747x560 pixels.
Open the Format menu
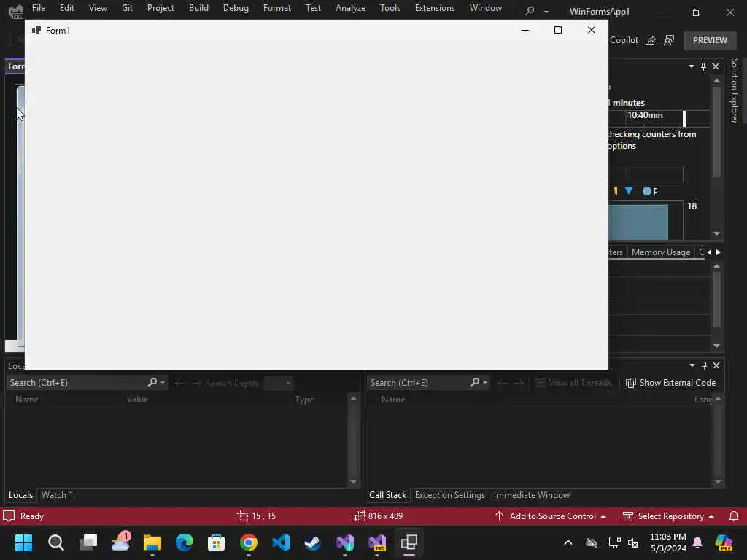pos(277,8)
